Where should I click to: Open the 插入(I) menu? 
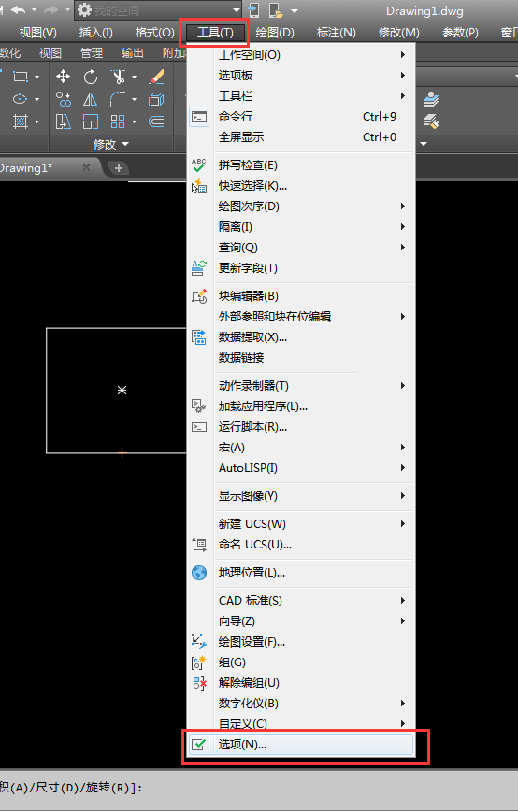[95, 33]
